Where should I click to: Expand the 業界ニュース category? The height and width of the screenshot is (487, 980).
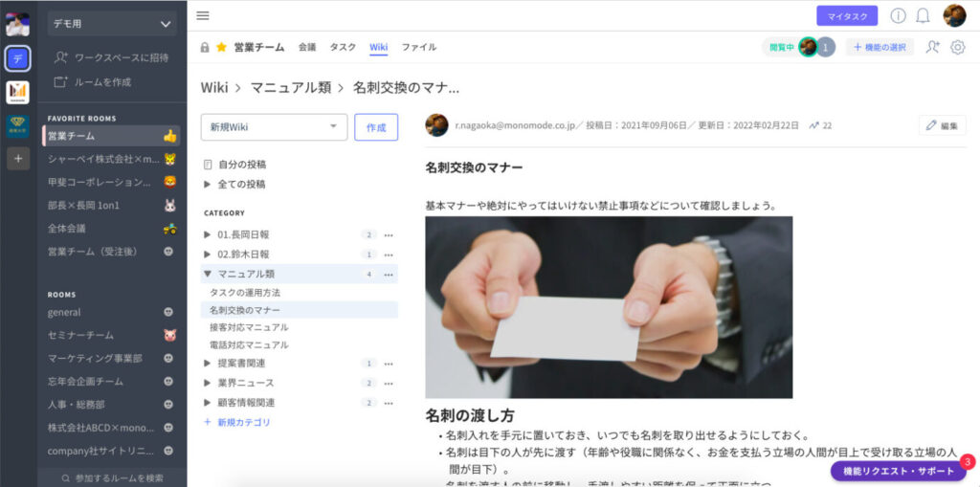click(x=208, y=383)
